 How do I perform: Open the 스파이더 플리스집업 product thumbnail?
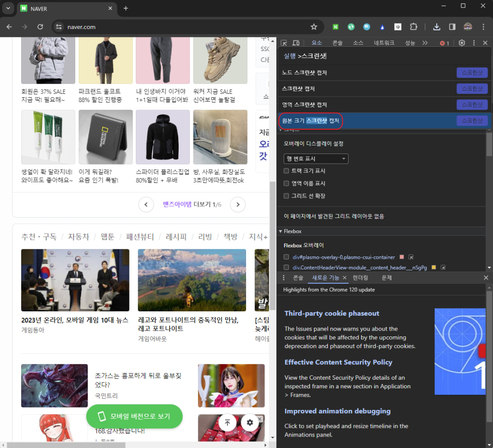(163, 137)
